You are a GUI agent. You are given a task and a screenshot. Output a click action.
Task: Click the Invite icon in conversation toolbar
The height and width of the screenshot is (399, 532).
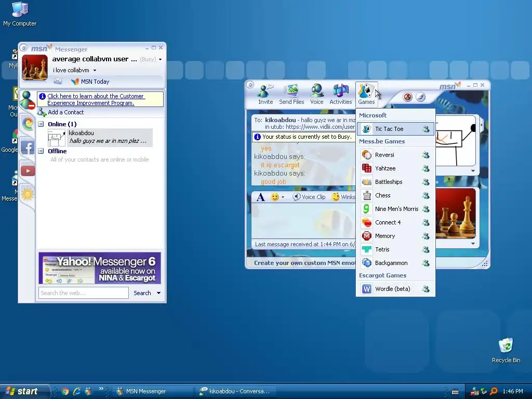pos(265,95)
